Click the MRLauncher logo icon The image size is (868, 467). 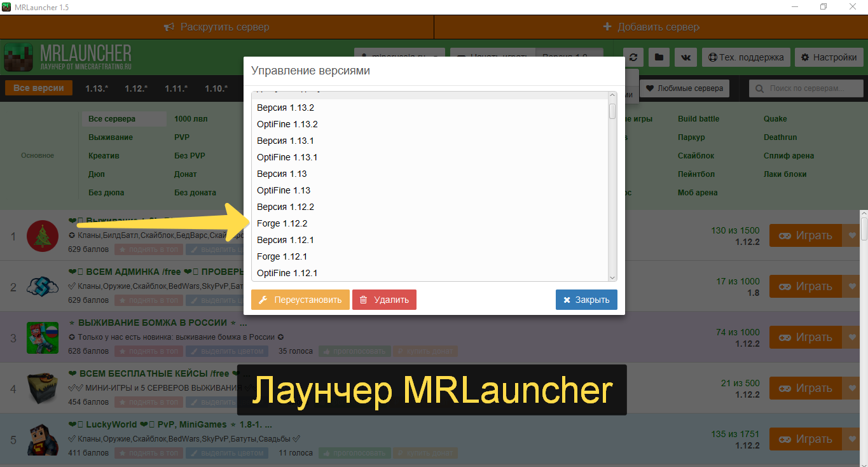tap(19, 57)
